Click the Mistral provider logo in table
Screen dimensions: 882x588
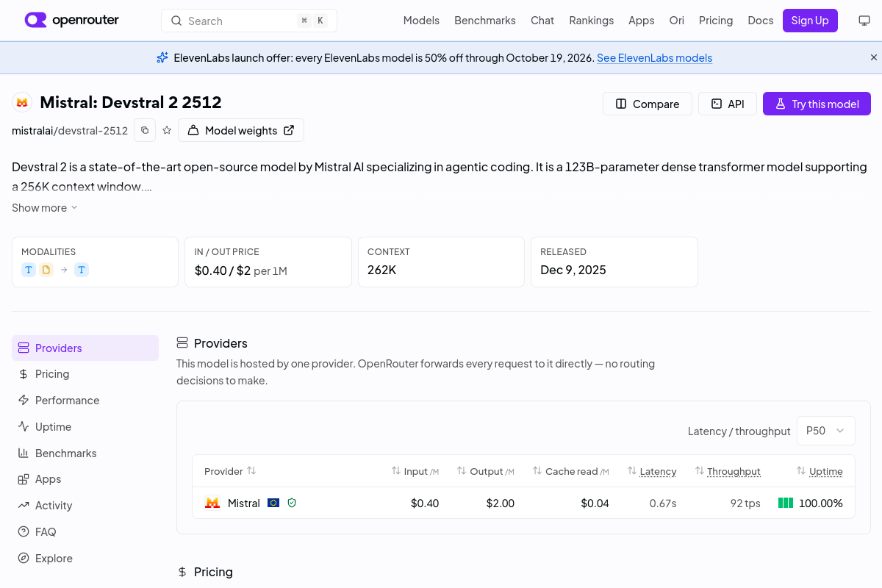(x=212, y=503)
